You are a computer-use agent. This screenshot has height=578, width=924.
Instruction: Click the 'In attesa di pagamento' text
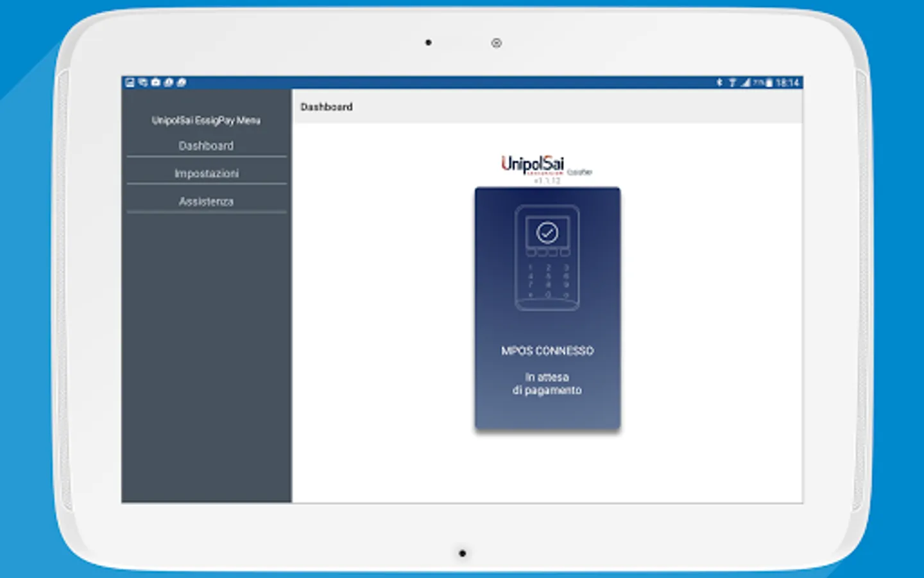pyautogui.click(x=547, y=383)
